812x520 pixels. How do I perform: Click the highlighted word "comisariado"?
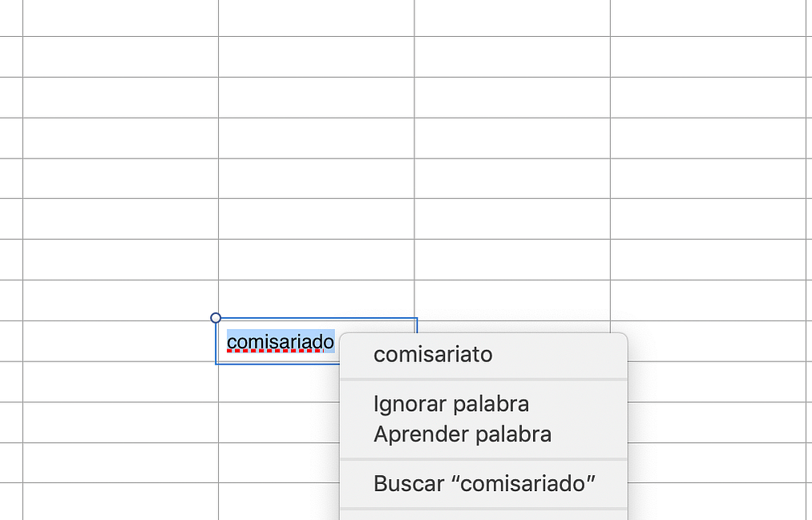click(x=281, y=341)
